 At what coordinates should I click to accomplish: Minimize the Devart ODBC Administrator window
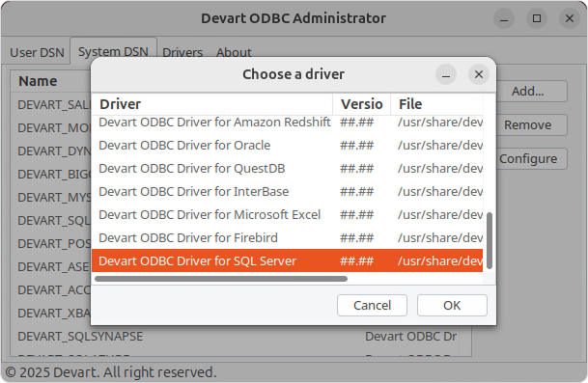click(504, 18)
